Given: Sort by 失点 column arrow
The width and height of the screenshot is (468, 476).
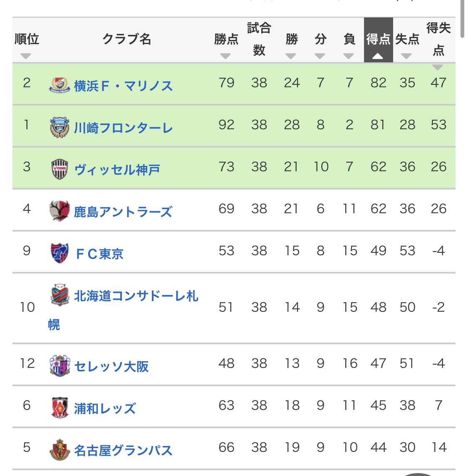Looking at the screenshot, I should click(x=406, y=56).
